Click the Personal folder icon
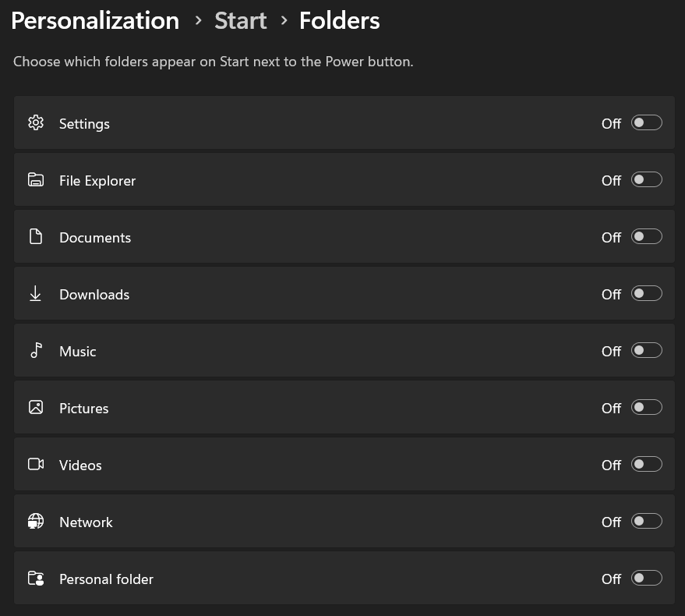Viewport: 685px width, 616px height. click(x=36, y=579)
